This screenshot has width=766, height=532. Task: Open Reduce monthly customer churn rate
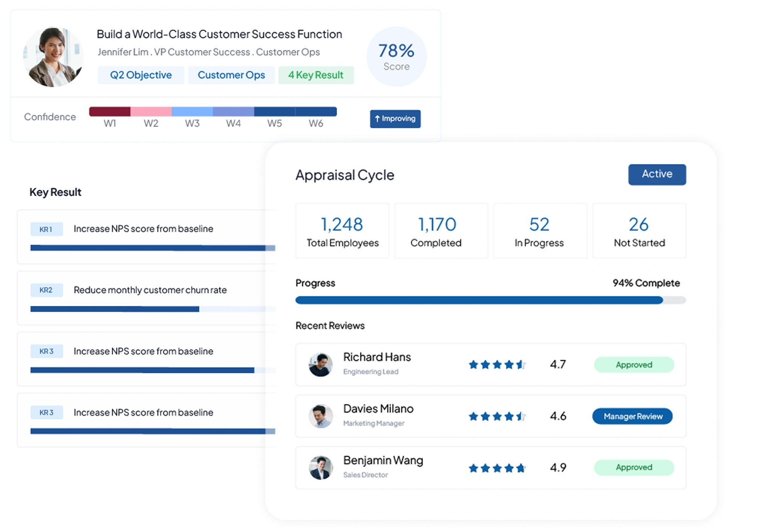[150, 290]
